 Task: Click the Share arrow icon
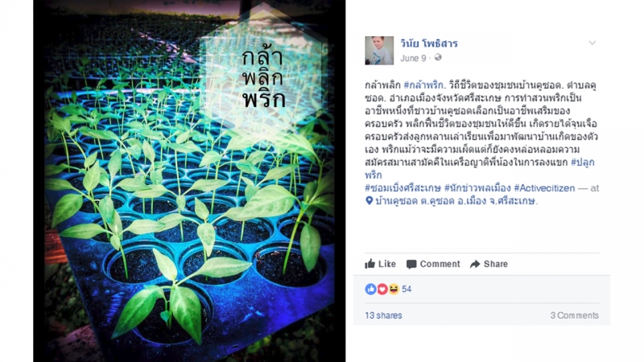click(x=475, y=264)
